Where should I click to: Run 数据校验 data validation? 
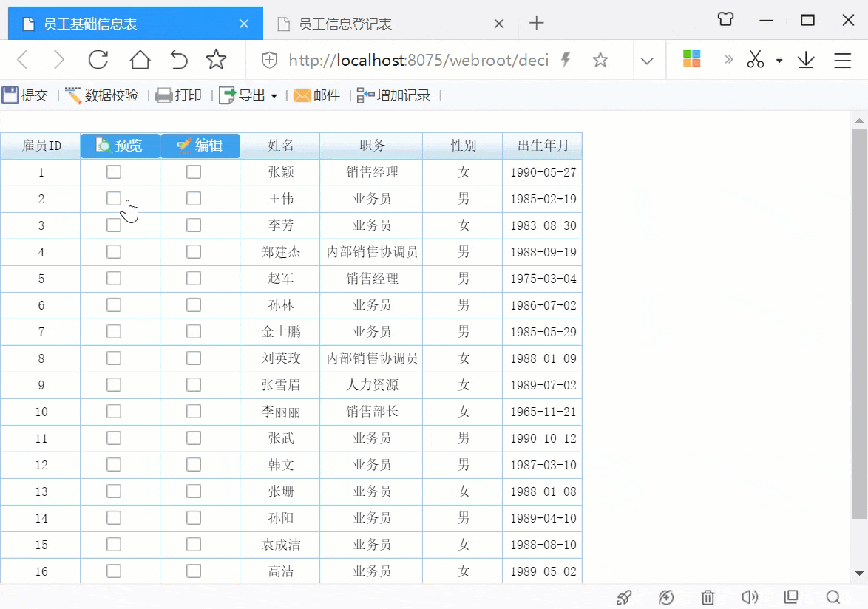click(101, 95)
